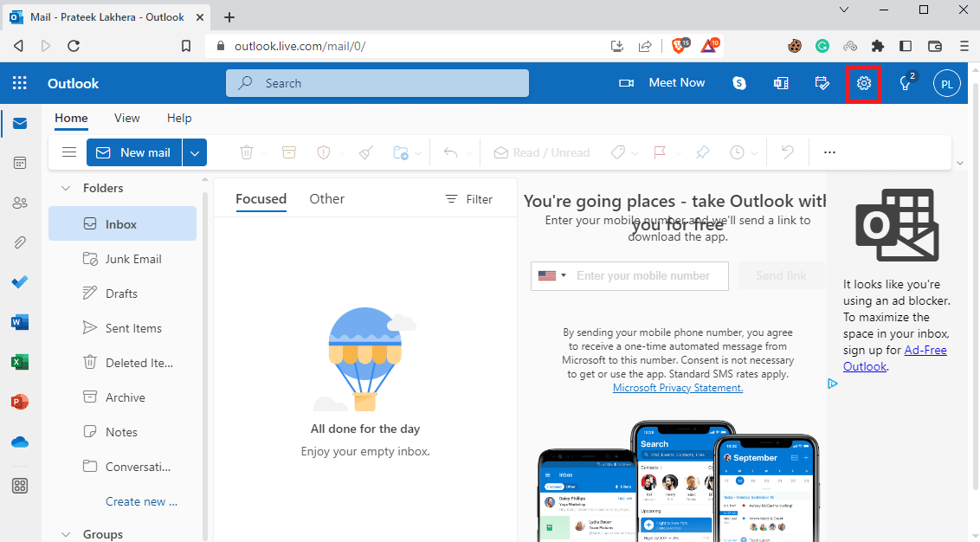Image resolution: width=980 pixels, height=542 pixels.
Task: Switch to the Home ribbon tab
Action: (x=71, y=118)
